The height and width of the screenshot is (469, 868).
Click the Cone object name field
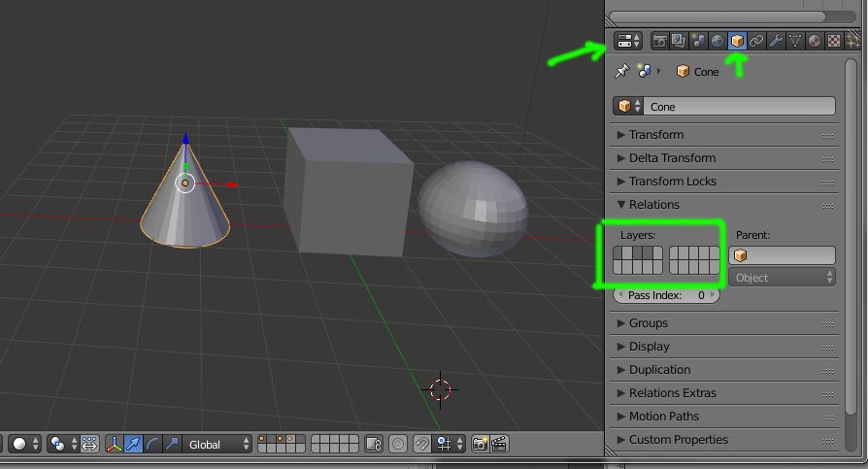tap(739, 106)
